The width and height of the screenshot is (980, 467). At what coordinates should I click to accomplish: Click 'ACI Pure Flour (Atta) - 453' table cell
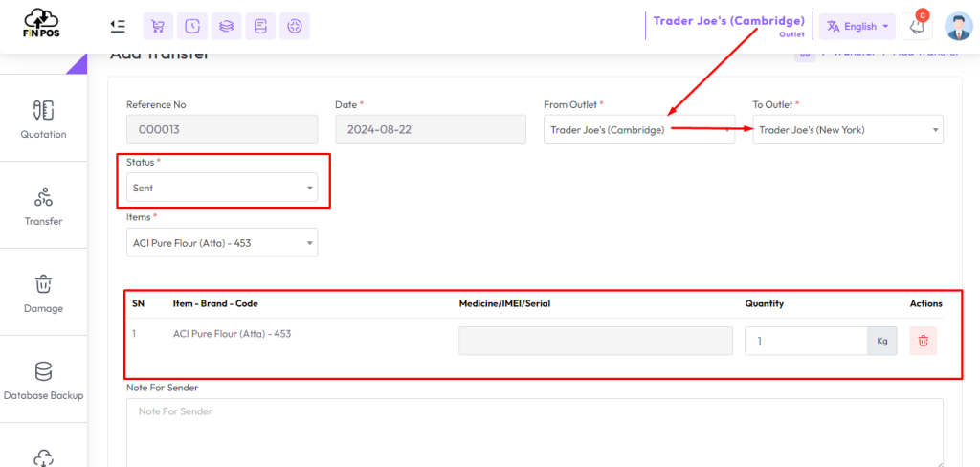point(232,334)
